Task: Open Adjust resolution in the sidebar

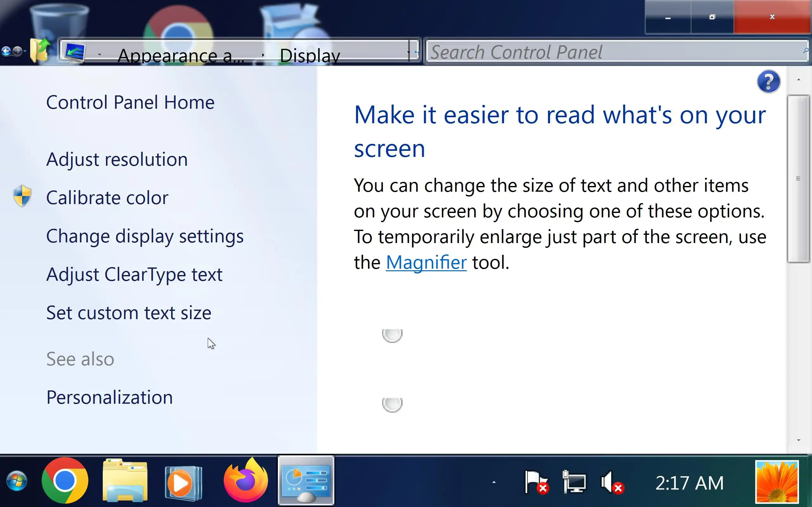Action: point(117,159)
